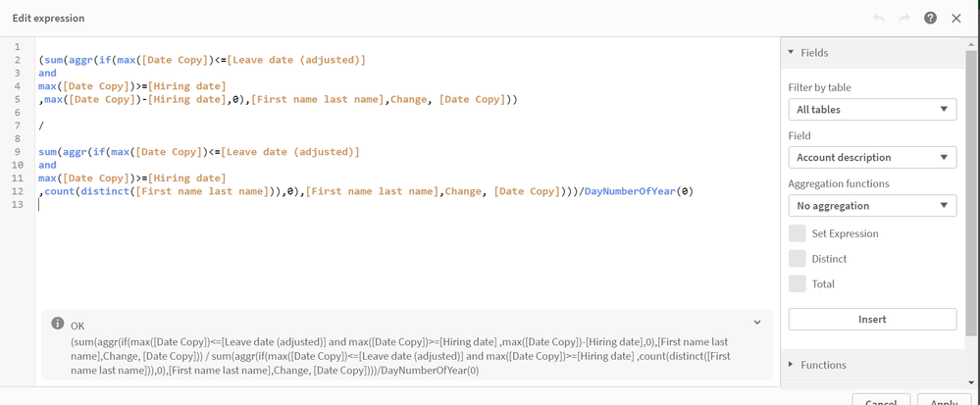The width and height of the screenshot is (980, 405).
Task: Tick the Distinct checkbox
Action: coord(797,258)
